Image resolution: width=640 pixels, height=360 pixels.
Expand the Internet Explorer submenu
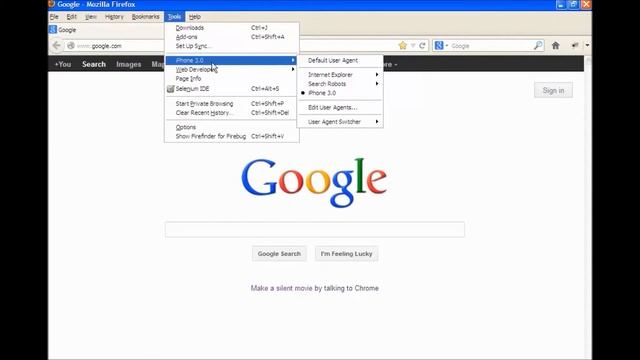340,75
